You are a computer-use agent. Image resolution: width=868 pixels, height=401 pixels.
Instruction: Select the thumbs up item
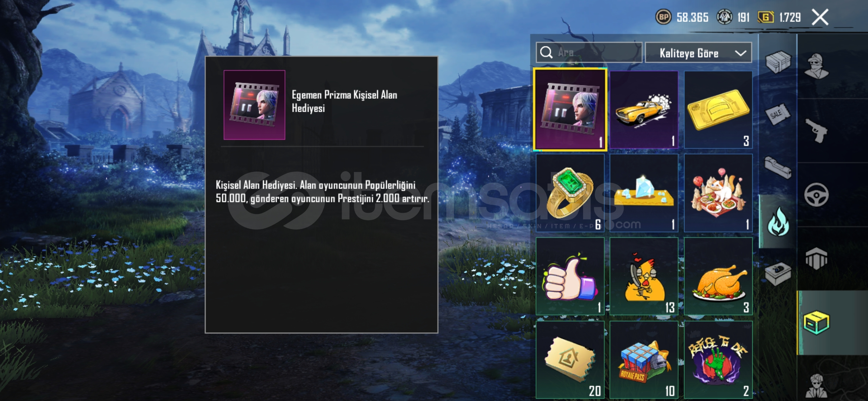[570, 277]
